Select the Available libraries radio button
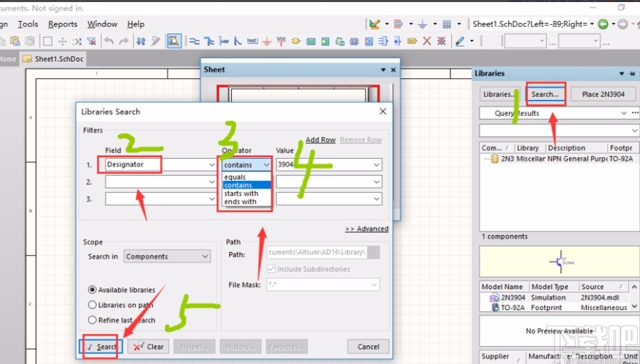Image resolution: width=640 pixels, height=364 pixels. coord(92,290)
